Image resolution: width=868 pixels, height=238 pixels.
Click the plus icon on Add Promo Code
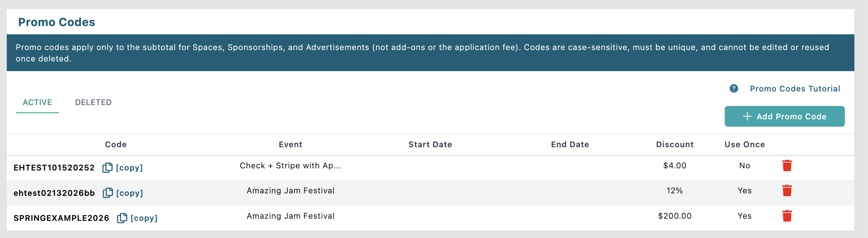(x=747, y=116)
